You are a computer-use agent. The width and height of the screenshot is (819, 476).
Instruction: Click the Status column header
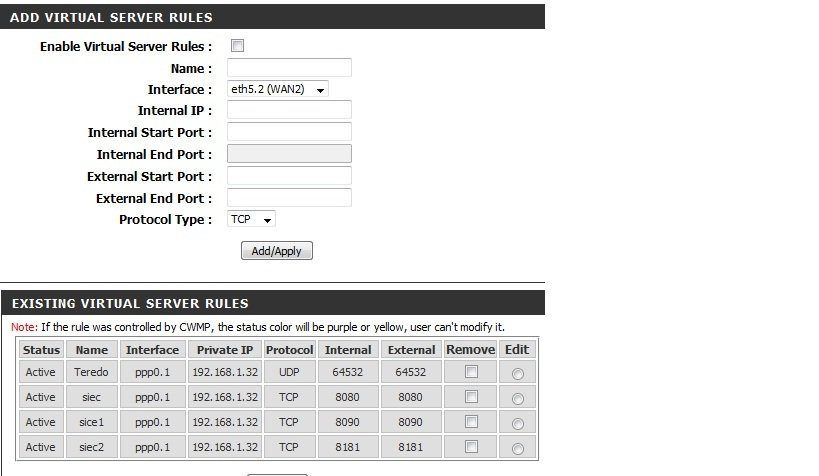coord(41,350)
